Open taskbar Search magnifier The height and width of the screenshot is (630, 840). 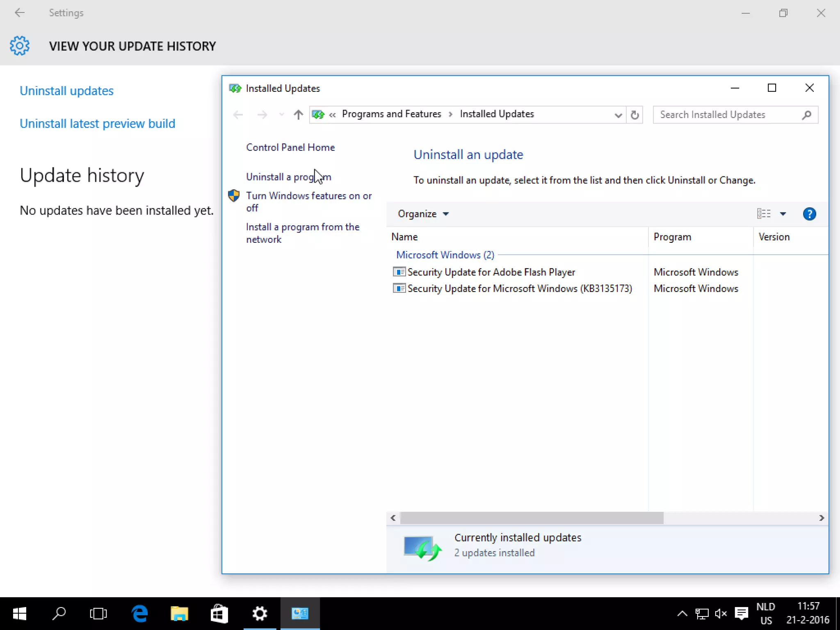[59, 614]
